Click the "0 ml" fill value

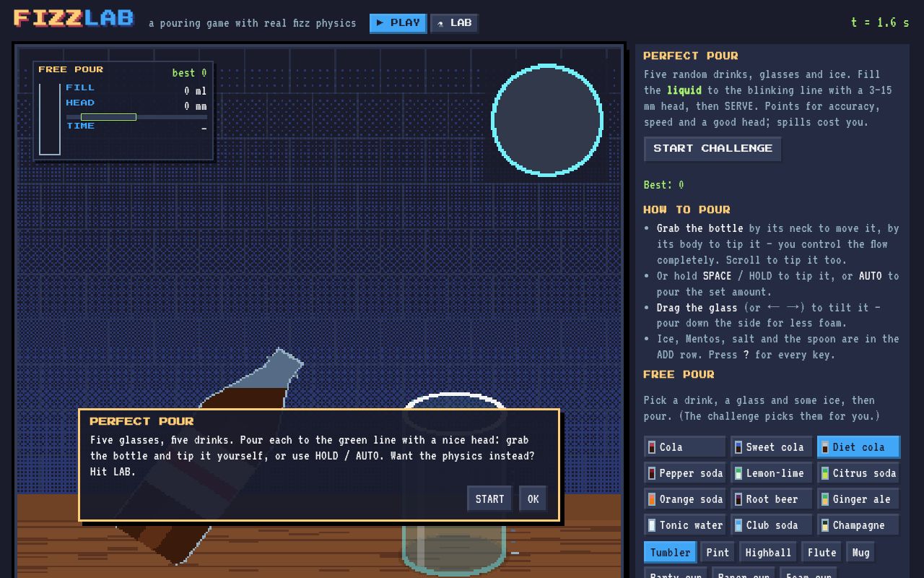pos(195,90)
